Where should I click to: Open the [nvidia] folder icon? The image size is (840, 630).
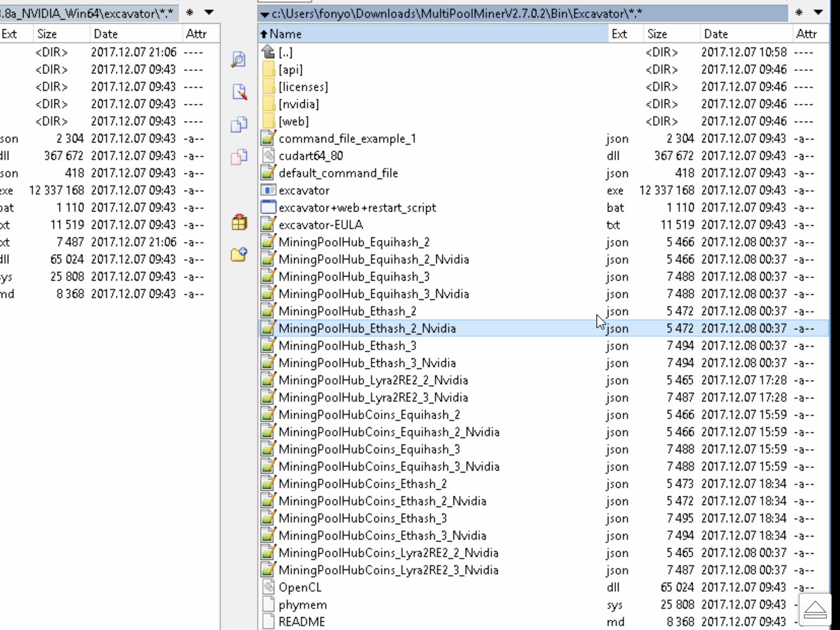point(269,104)
